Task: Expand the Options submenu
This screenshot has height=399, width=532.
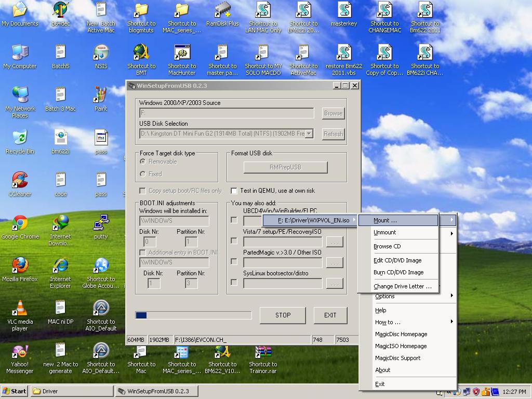Action: pos(408,296)
